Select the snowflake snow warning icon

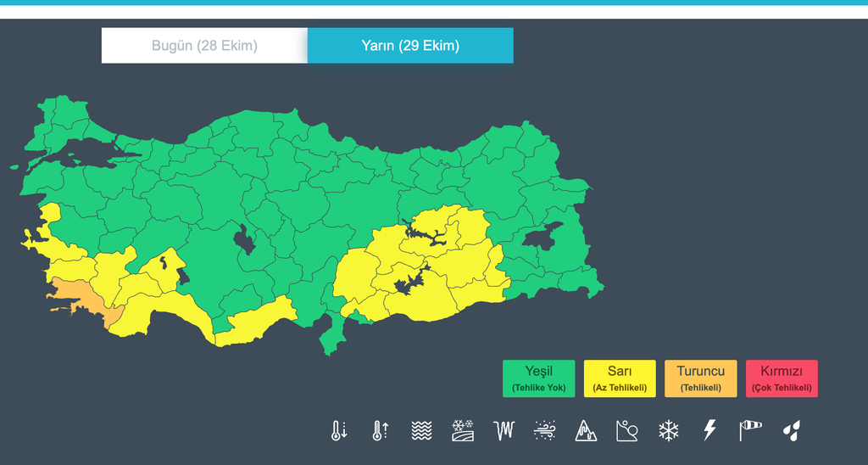[x=668, y=431]
